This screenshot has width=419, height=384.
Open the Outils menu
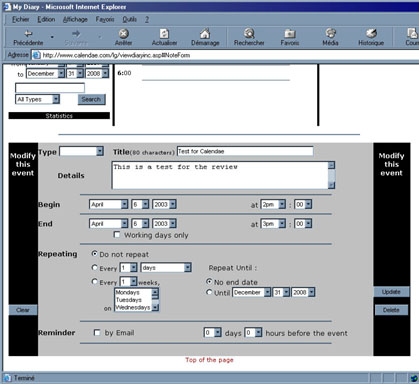point(129,19)
